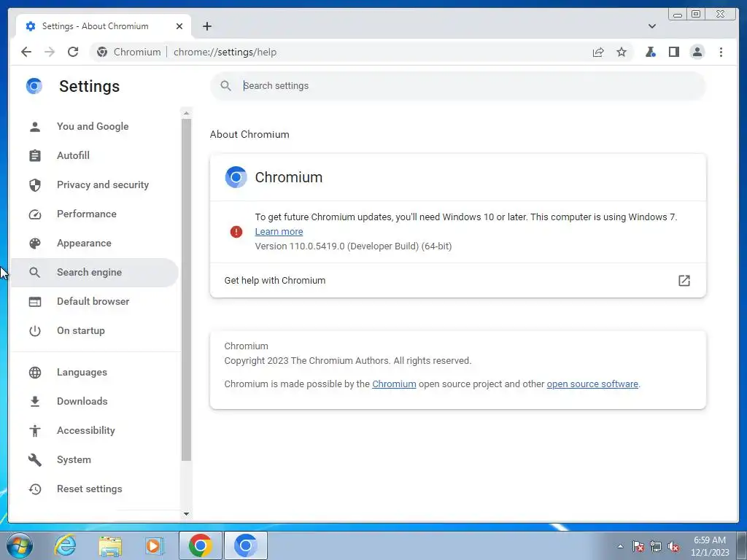Launch Internet Explorer from taskbar
Viewport: 747px width, 560px height.
65,545
